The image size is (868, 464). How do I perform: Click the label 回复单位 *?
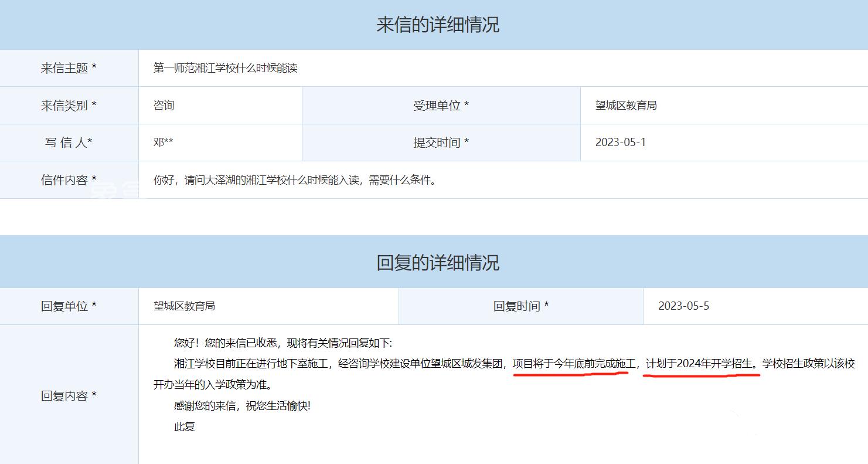[x=69, y=306]
